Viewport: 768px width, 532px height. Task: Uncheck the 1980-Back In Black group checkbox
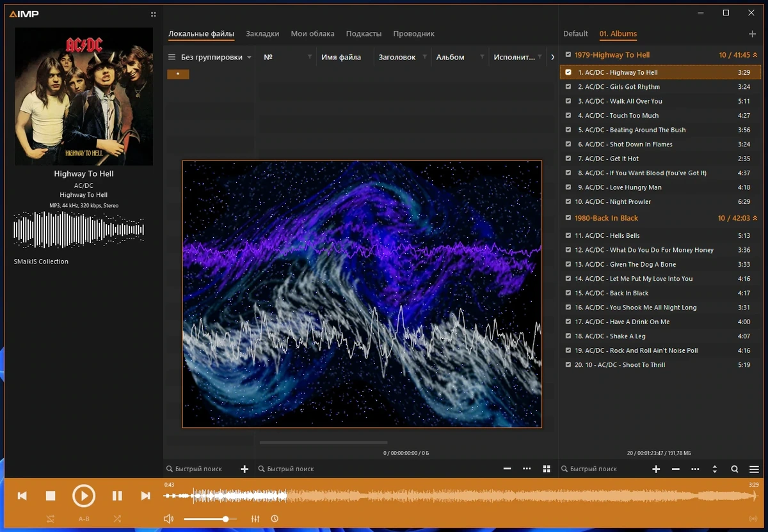coord(568,218)
